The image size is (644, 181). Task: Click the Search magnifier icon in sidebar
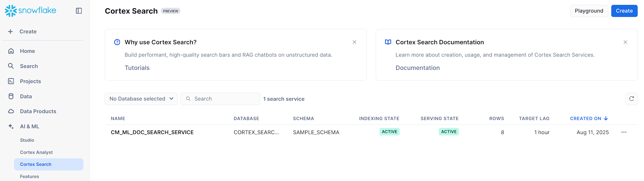point(11,66)
